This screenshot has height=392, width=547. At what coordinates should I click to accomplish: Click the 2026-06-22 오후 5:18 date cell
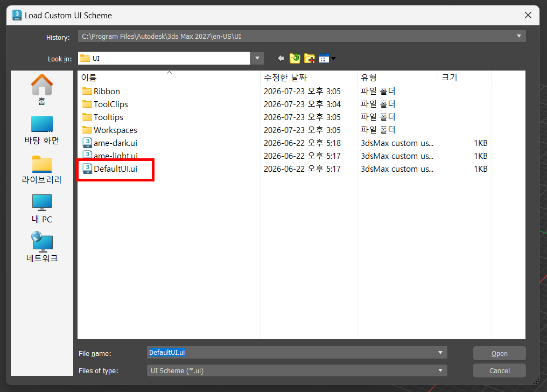click(x=302, y=143)
